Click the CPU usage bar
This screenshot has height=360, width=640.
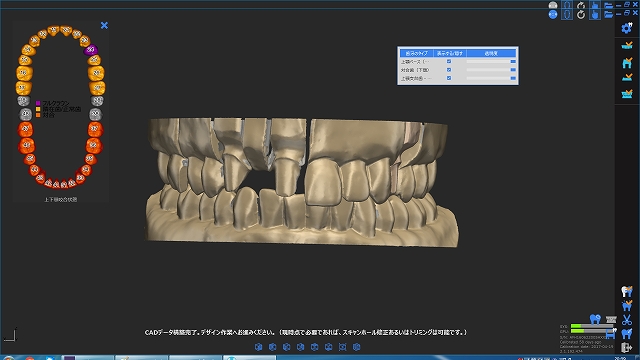click(593, 331)
